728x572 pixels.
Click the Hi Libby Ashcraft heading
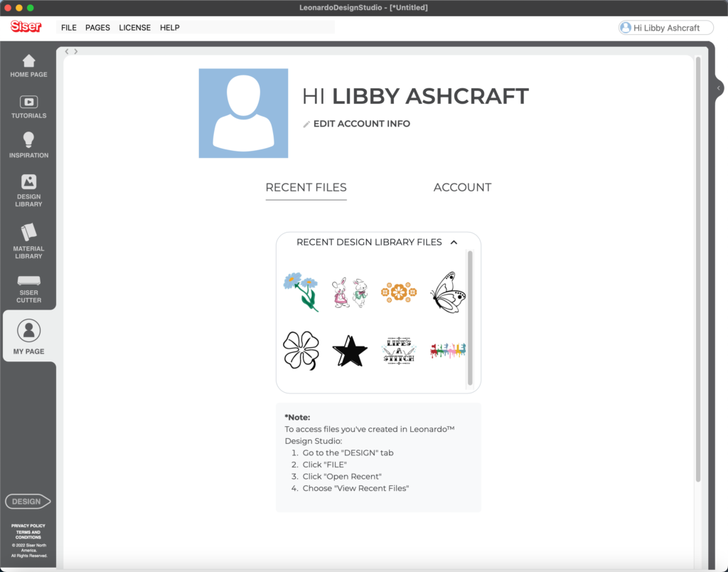click(x=415, y=96)
